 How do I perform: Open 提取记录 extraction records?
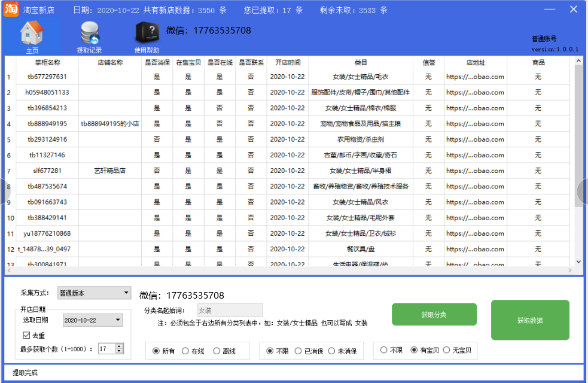(90, 33)
